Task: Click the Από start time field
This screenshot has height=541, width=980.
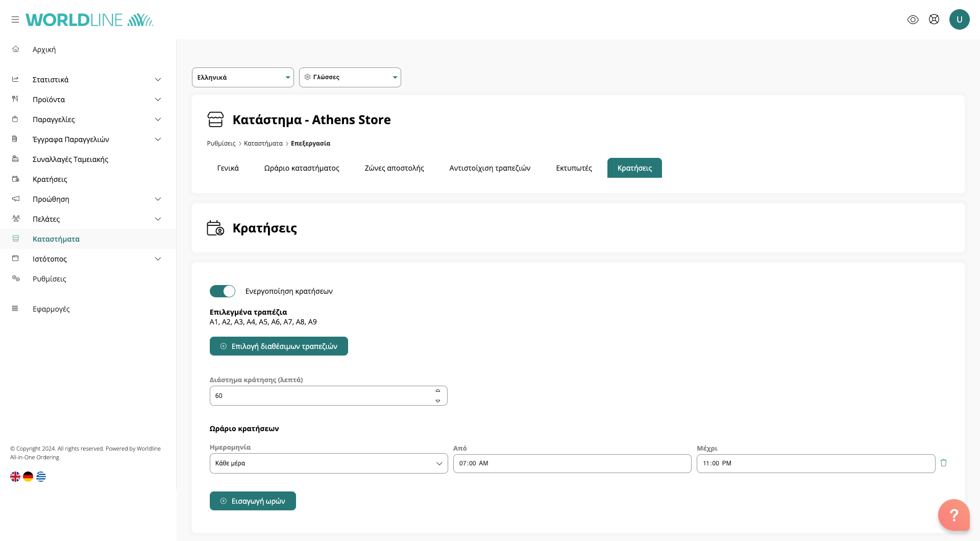Action: 572,463
